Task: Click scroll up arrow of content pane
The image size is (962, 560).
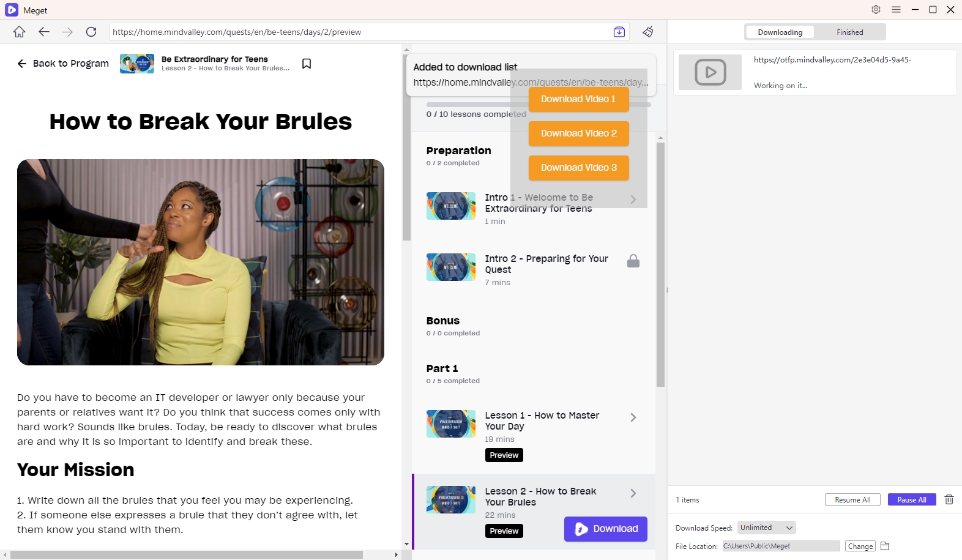Action: point(406,49)
